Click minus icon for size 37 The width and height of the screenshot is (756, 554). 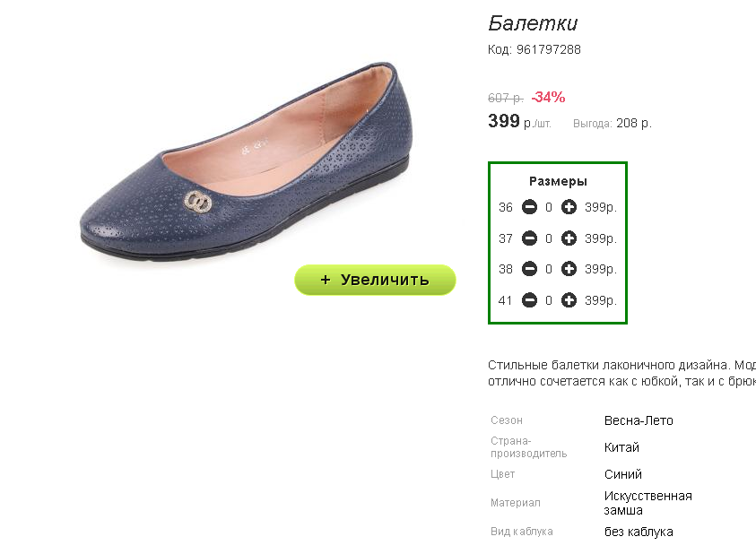point(529,238)
